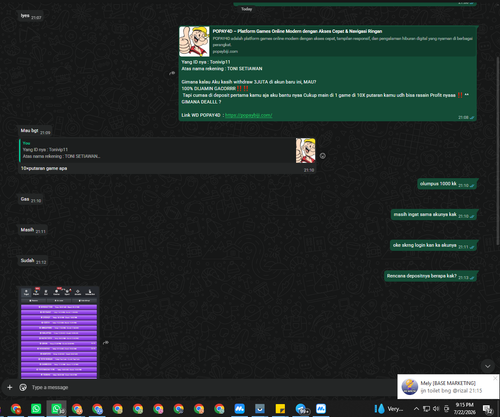
Task: Open the yellow Sticky Notes taskbar icon
Action: (280, 409)
